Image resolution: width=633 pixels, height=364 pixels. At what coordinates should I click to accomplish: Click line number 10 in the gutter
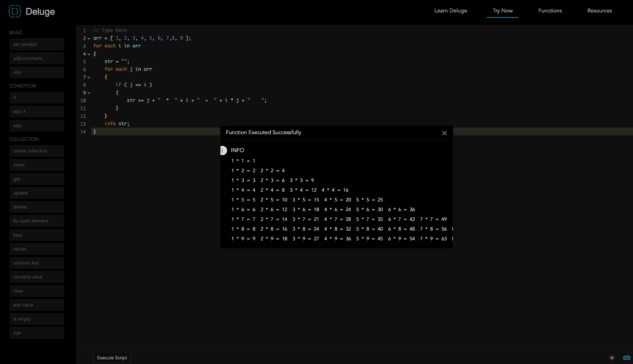[x=83, y=101]
